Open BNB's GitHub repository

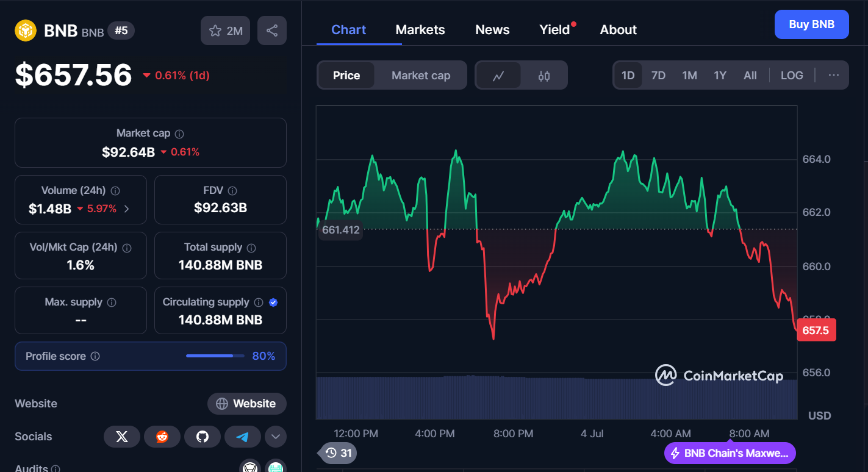click(203, 437)
